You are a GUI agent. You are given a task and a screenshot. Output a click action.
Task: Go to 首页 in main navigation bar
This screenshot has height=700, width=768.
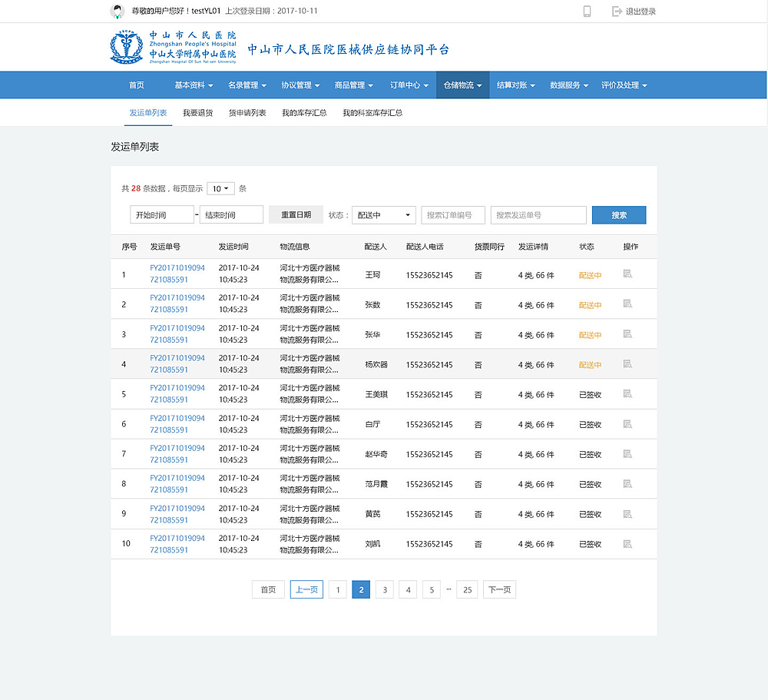[x=137, y=85]
